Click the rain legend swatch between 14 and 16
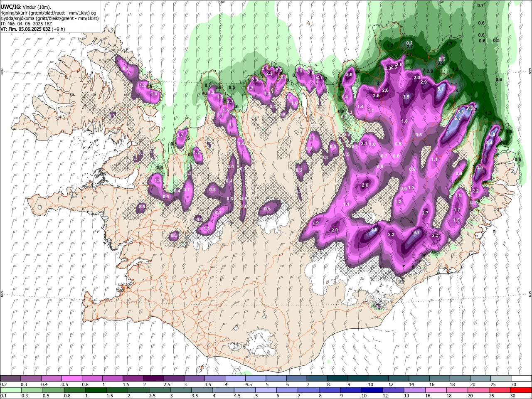This screenshot has height=399, width=532. (414, 390)
